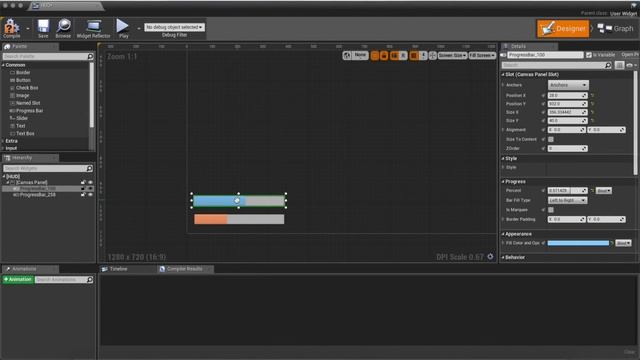Open the Fill Screen dropdown
This screenshot has width=640, height=360.
click(482, 55)
